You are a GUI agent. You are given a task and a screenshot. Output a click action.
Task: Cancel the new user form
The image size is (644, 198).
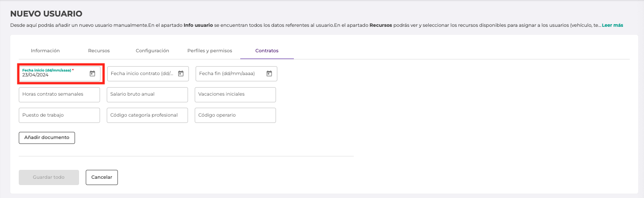pyautogui.click(x=101, y=177)
